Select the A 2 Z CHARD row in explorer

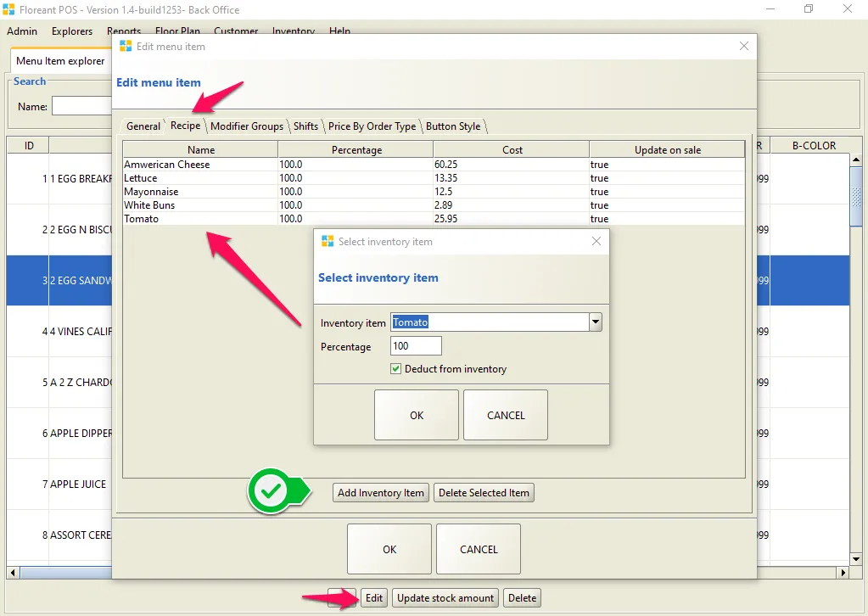[x=59, y=383]
